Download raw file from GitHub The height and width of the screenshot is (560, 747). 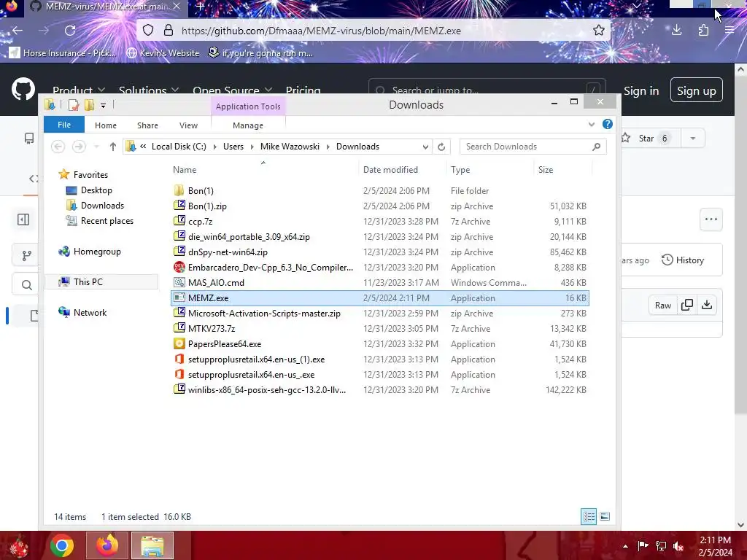[x=707, y=306]
